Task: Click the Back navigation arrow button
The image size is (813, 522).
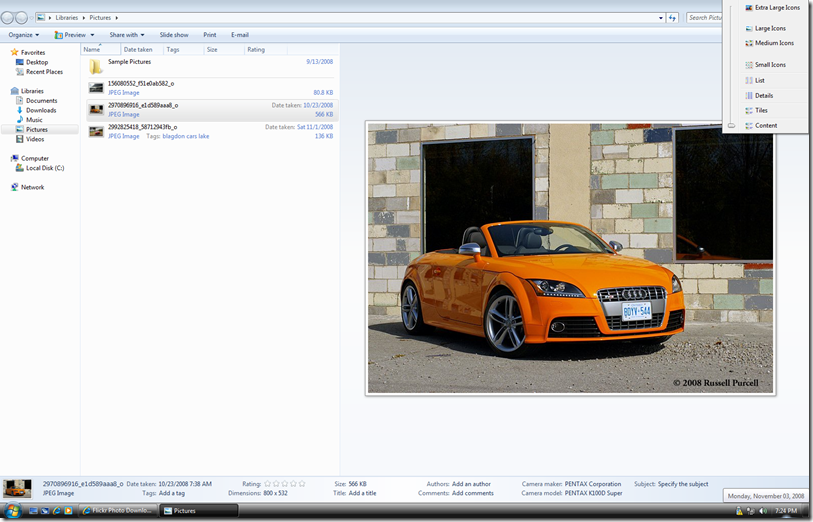Action: [x=7, y=18]
